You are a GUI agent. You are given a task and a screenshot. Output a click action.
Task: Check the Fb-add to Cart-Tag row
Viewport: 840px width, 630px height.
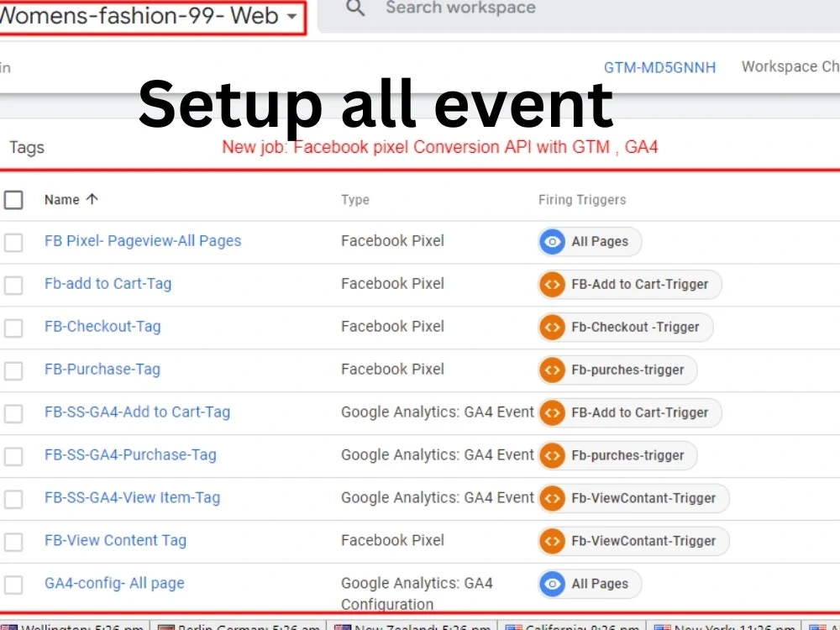[13, 285]
